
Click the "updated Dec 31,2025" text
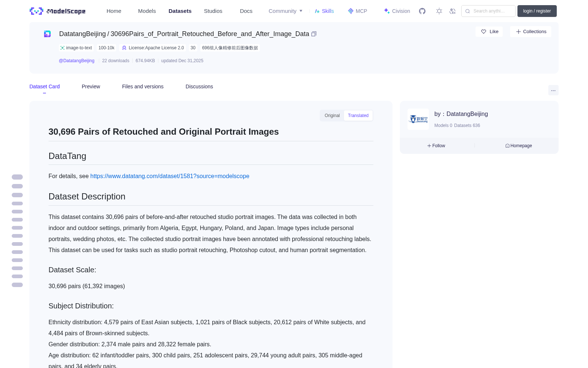[182, 61]
